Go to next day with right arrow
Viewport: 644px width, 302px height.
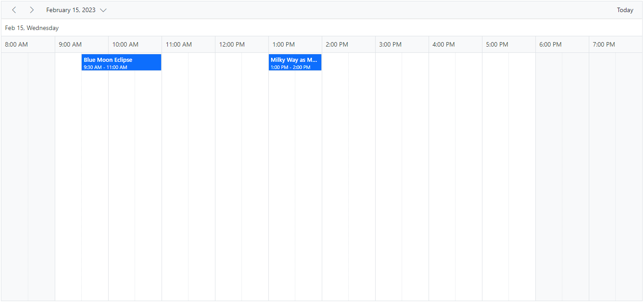point(31,10)
